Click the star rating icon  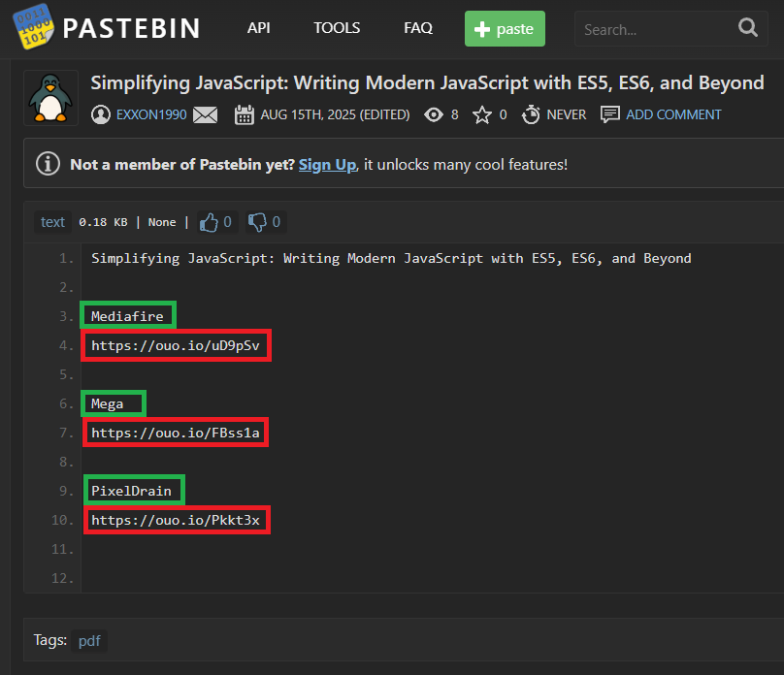pyautogui.click(x=482, y=115)
